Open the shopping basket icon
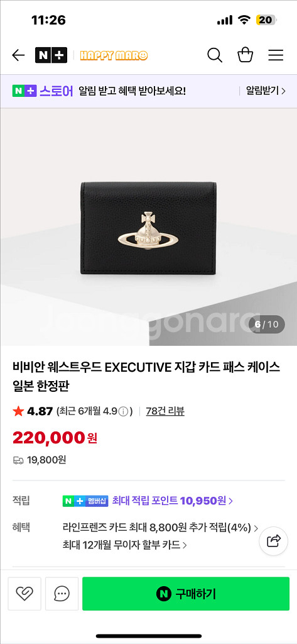 (x=246, y=55)
